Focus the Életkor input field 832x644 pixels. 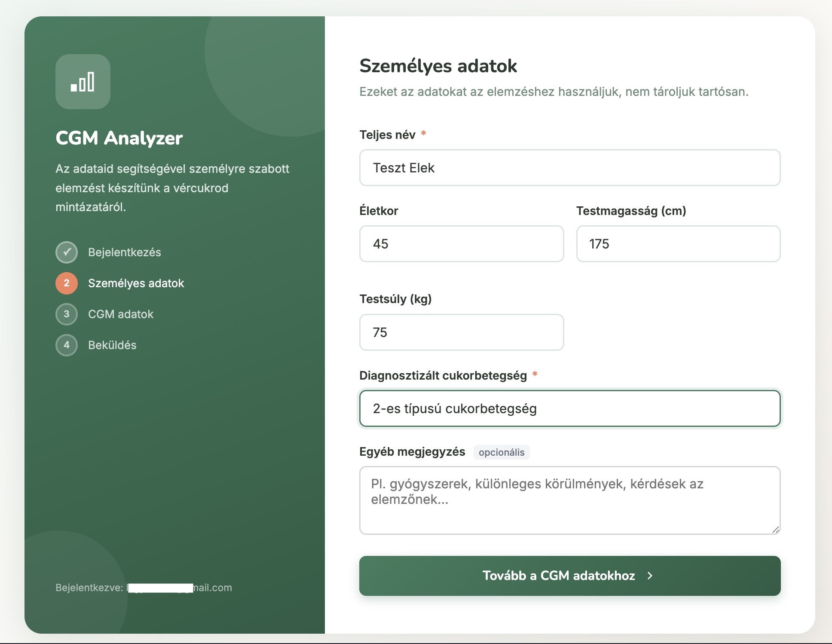point(461,244)
